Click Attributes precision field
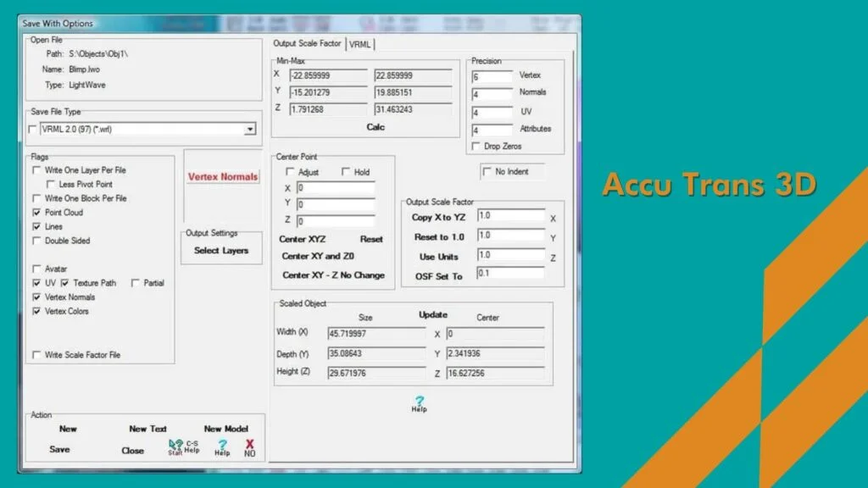The image size is (868, 488). (x=492, y=130)
